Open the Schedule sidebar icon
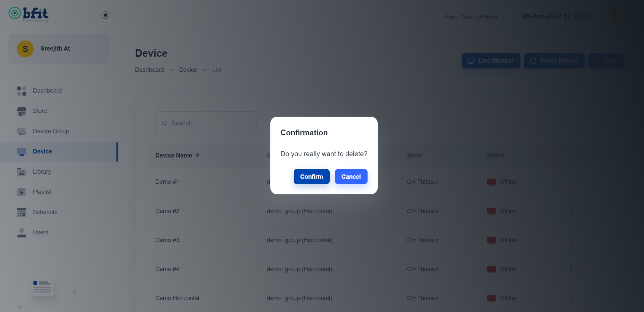Screen dimensions: 644x312 (22, 212)
